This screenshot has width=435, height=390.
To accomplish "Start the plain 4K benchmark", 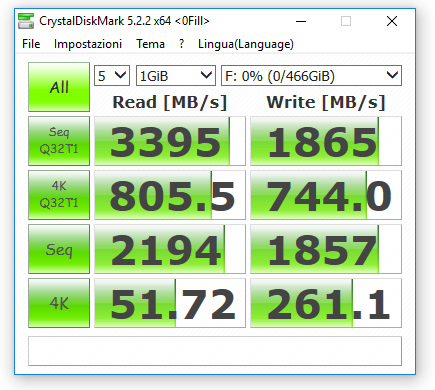I will 59,303.
